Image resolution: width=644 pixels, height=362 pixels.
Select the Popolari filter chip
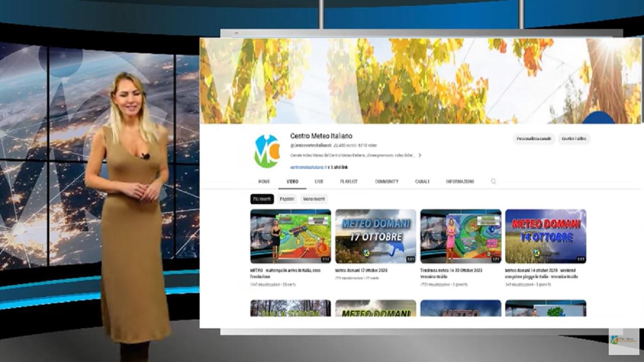(x=287, y=199)
